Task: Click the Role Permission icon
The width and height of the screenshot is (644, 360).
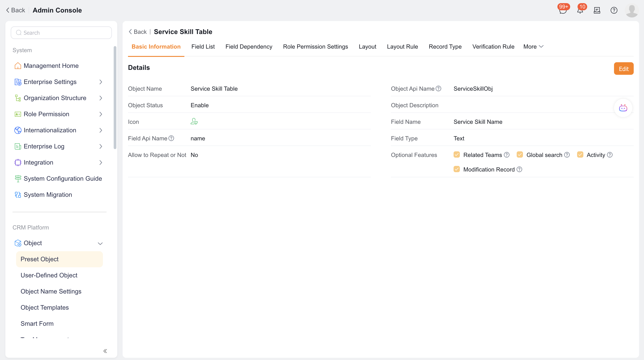Action: pos(18,114)
